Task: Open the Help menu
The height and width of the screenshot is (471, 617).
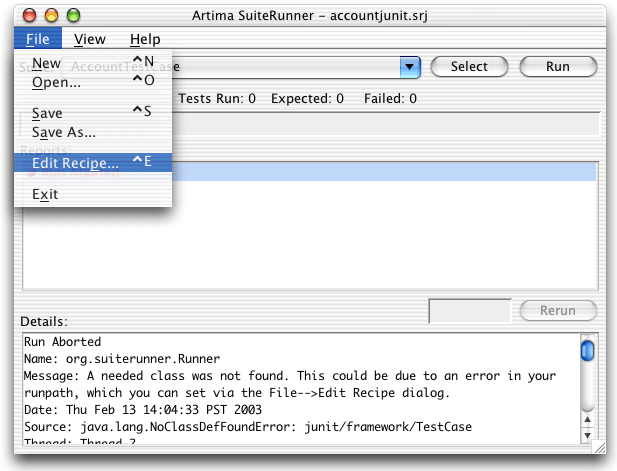Action: tap(145, 39)
